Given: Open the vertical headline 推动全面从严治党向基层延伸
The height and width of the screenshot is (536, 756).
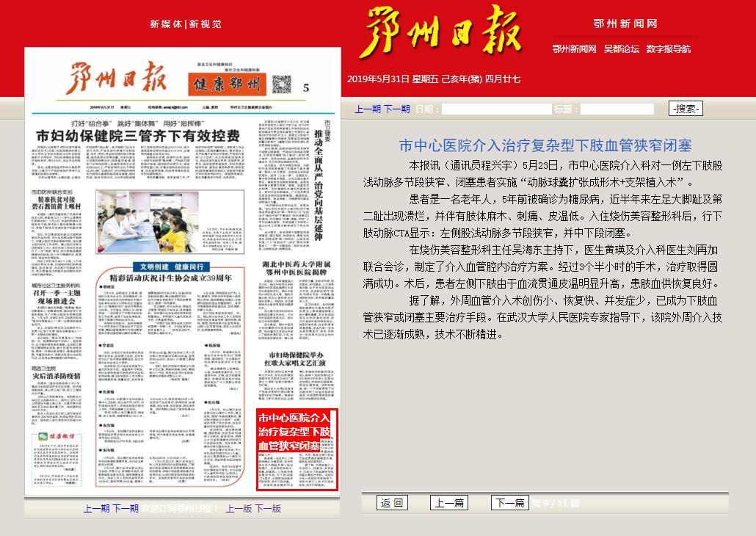Looking at the screenshot, I should [319, 185].
